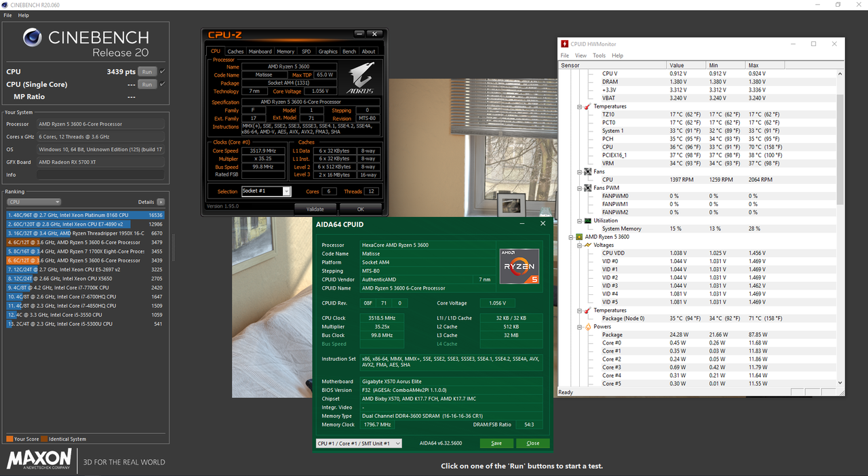Click the AMD Ryzen 5 3600 processor icon
The image size is (868, 476).
pos(580,237)
